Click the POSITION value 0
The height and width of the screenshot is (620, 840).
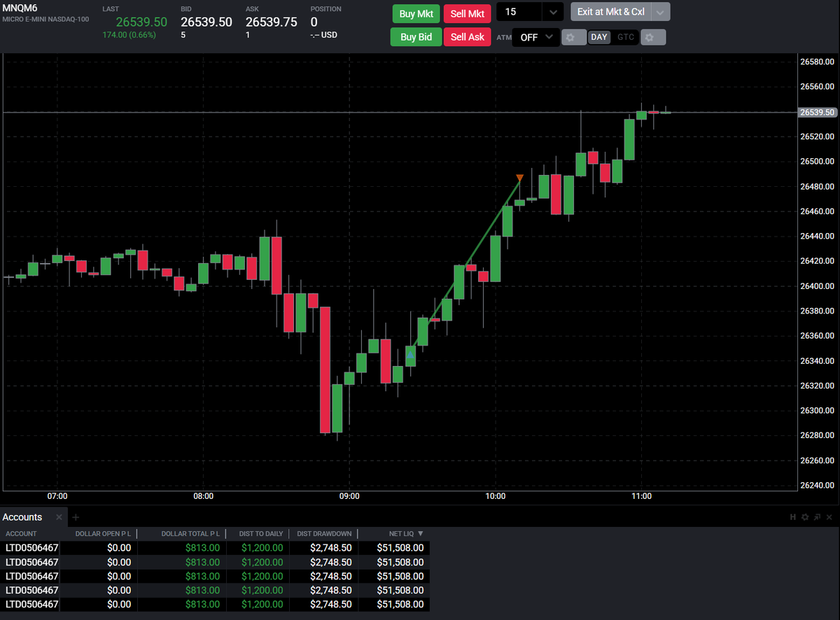(314, 22)
